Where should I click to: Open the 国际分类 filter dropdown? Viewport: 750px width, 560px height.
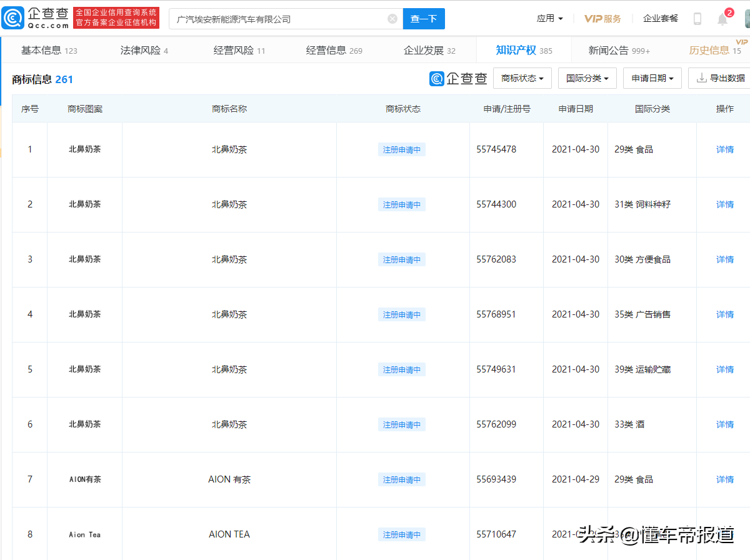[587, 78]
